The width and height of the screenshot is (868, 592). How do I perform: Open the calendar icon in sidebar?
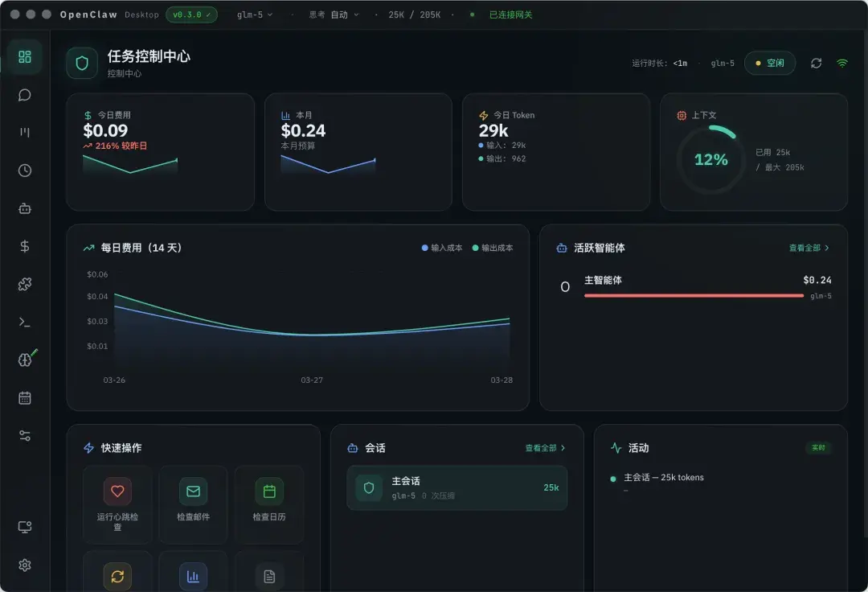[x=25, y=397]
